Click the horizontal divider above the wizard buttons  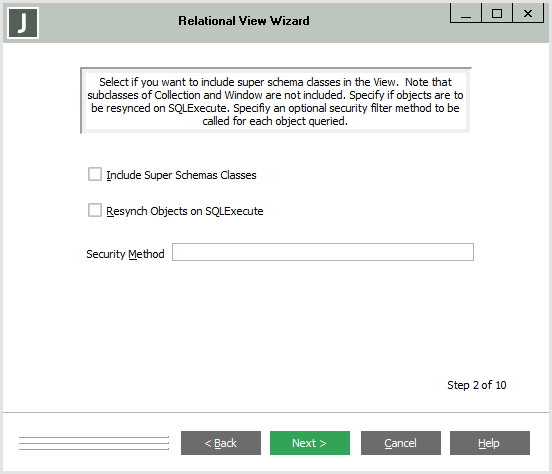(276, 412)
